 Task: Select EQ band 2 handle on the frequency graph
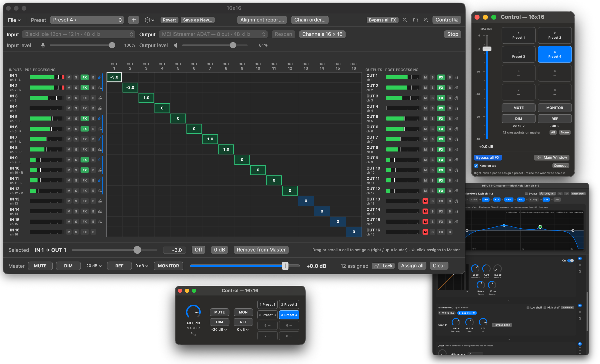pyautogui.click(x=540, y=227)
